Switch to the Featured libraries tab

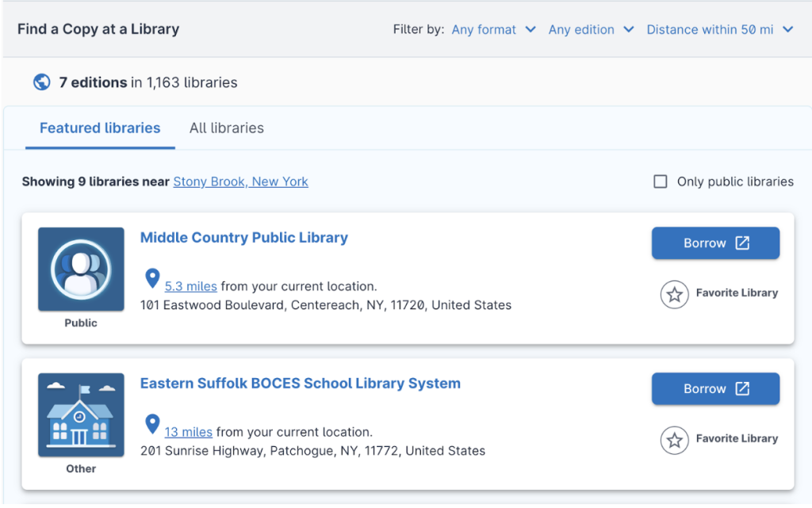click(x=100, y=128)
